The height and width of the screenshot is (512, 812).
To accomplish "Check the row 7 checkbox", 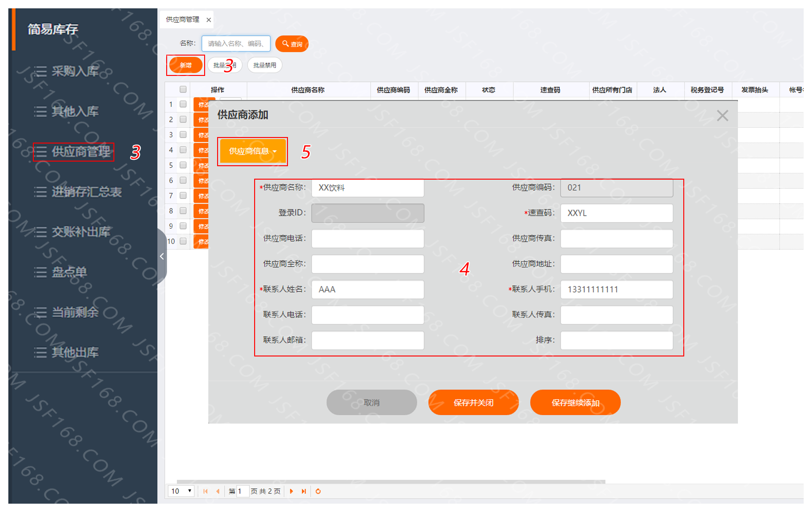I will 183,195.
